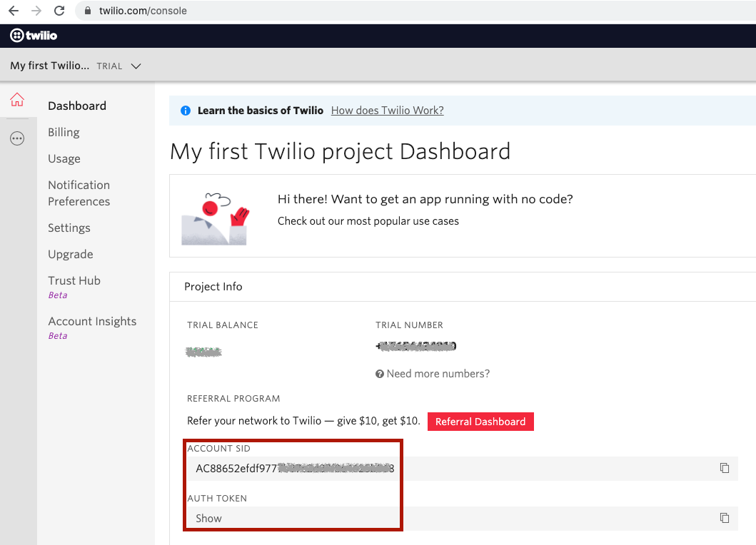
Task: Open Upgrade in the sidebar
Action: [71, 255]
